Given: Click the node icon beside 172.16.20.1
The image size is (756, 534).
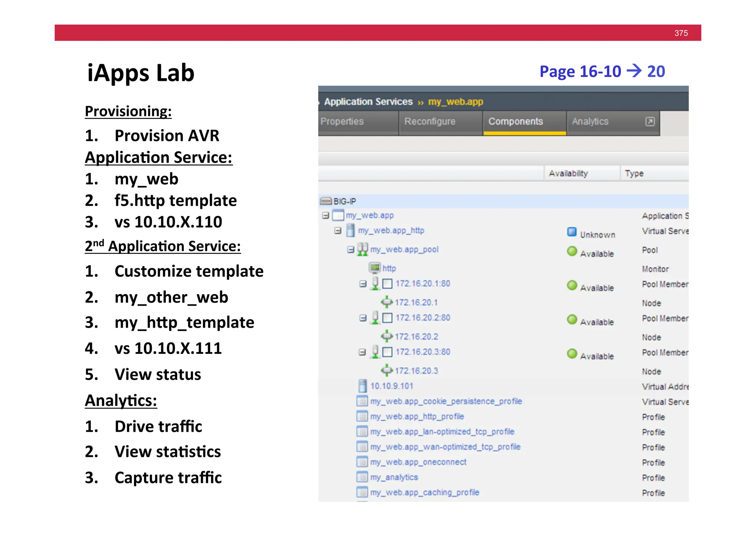Looking at the screenshot, I should (386, 302).
